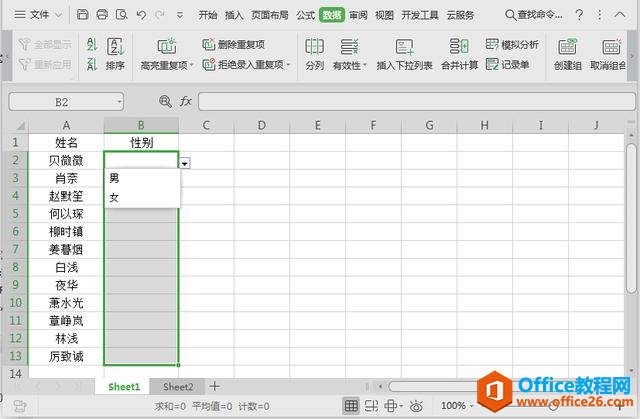Click the fx insert function icon

tap(186, 101)
